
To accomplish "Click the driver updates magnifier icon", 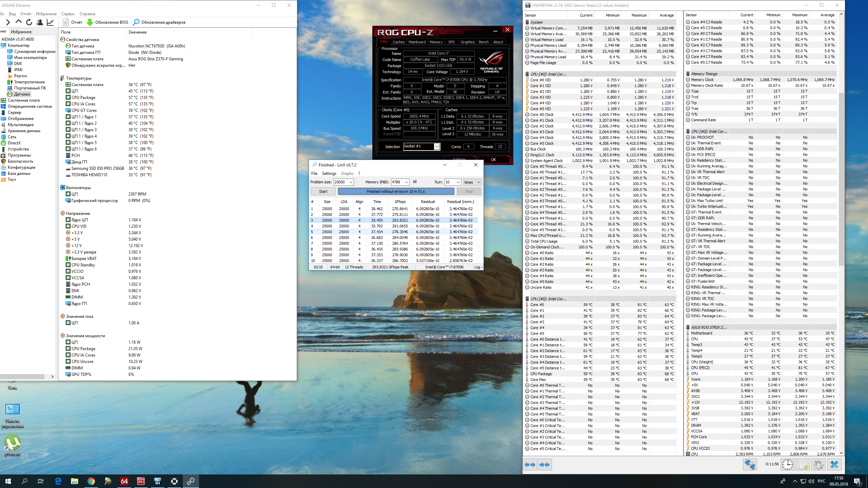I will (136, 22).
